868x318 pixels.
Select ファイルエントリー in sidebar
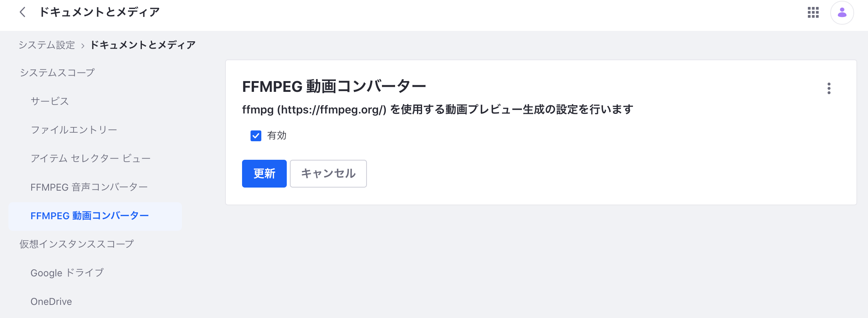coord(74,130)
